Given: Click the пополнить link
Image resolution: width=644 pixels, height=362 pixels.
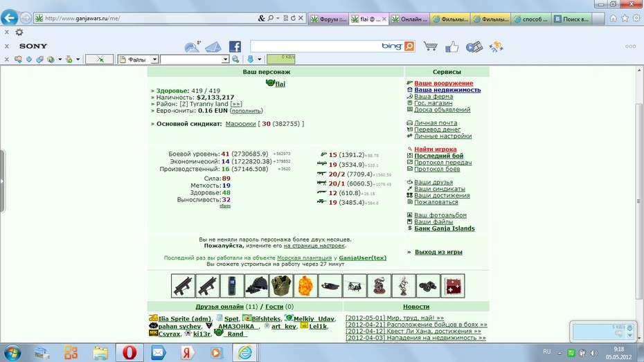Looking at the screenshot, I should [246, 111].
